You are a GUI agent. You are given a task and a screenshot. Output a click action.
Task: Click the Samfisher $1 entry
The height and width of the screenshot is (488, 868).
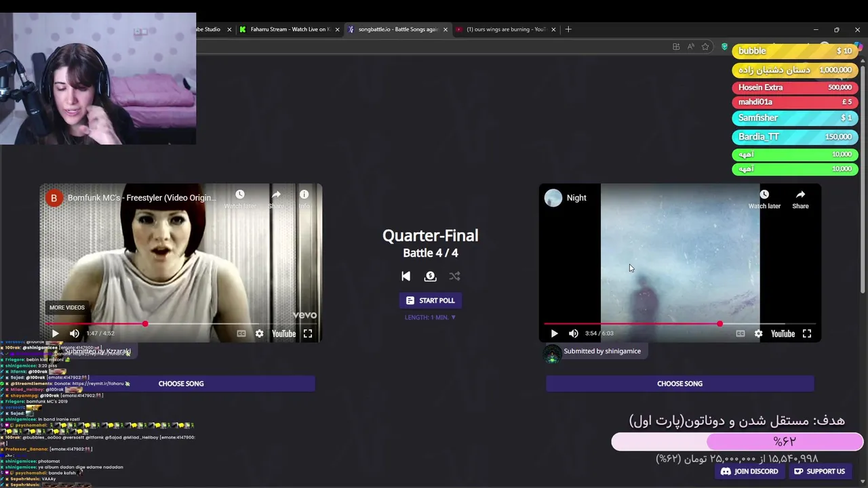(x=795, y=118)
